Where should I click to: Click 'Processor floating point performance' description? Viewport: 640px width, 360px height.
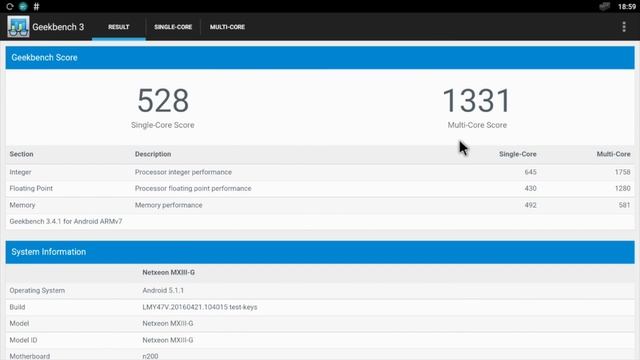click(193, 188)
